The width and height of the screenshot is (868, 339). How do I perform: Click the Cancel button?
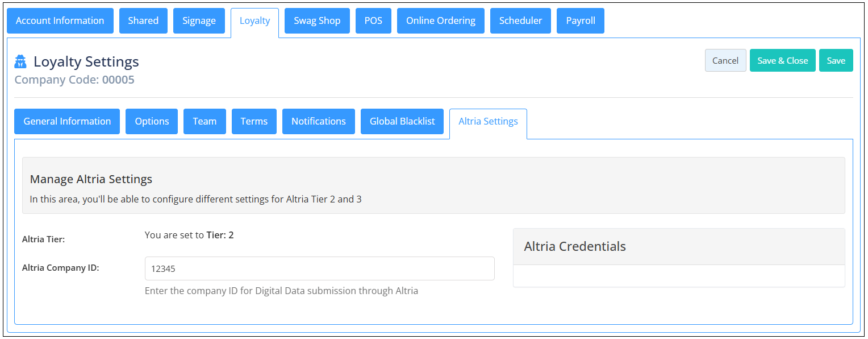(725, 60)
